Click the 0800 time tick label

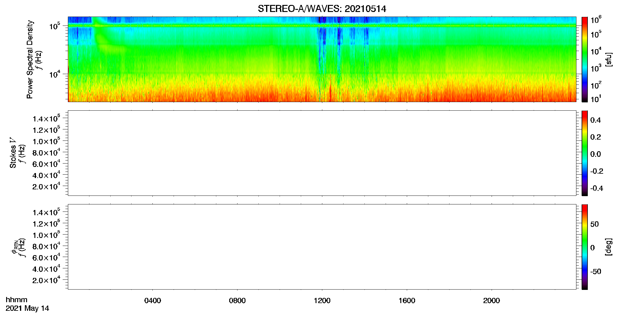click(237, 301)
